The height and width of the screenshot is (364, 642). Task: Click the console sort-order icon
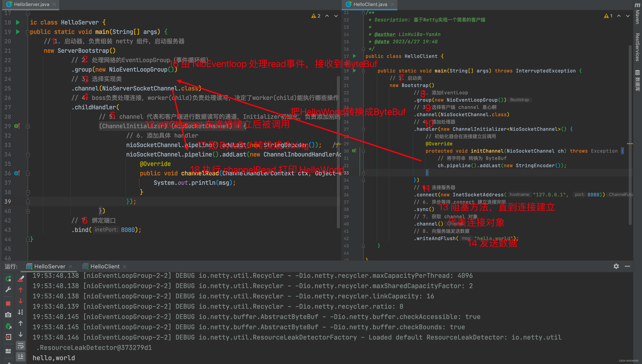tap(21, 312)
